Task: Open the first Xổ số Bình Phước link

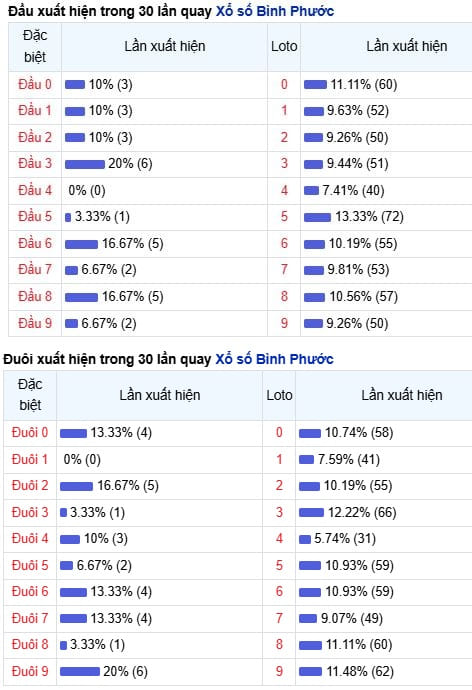Action: pyautogui.click(x=274, y=11)
